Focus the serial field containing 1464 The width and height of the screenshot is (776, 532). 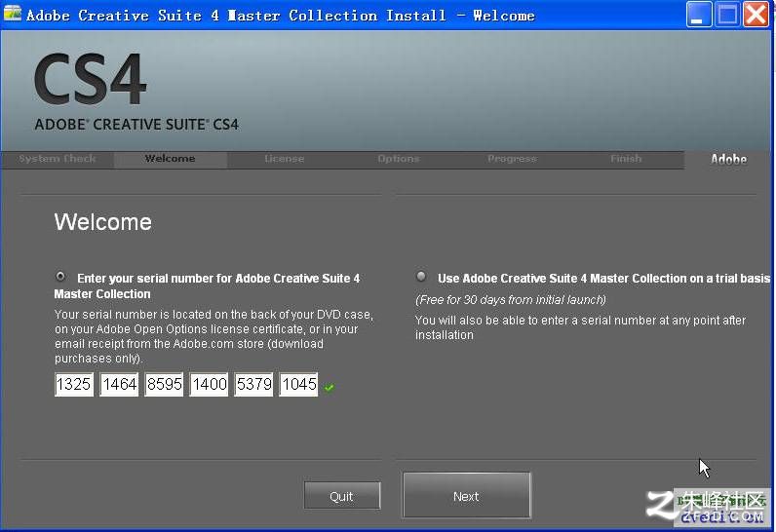point(119,384)
